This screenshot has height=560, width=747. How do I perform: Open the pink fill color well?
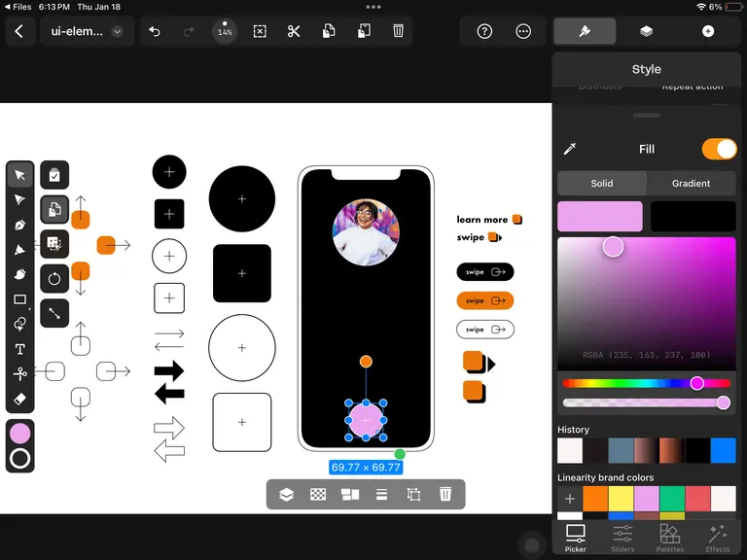click(x=20, y=434)
